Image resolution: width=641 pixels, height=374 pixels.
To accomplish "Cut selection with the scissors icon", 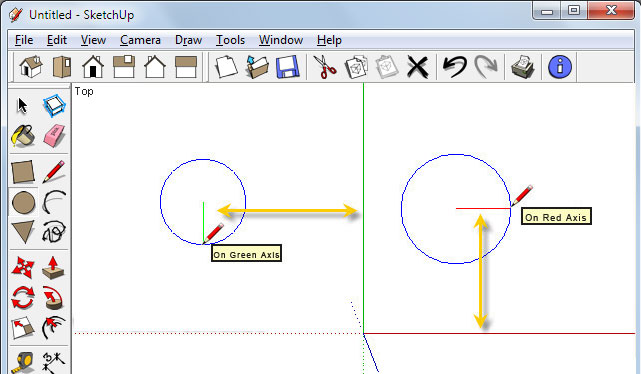I will coord(325,67).
